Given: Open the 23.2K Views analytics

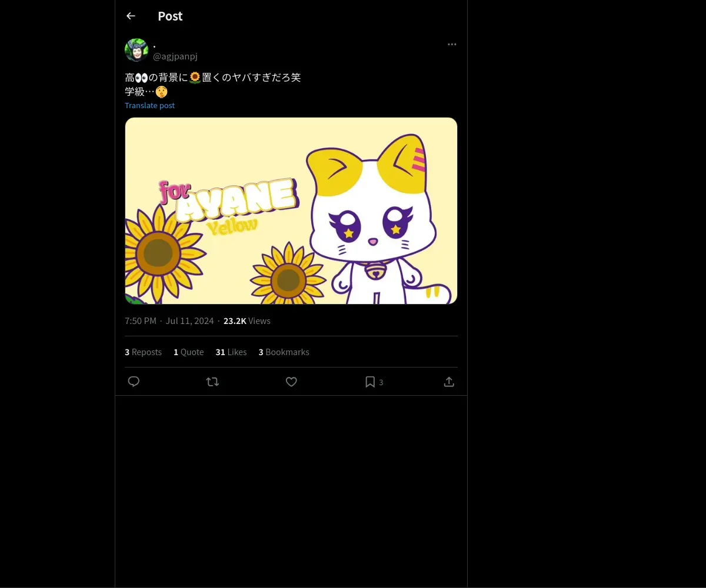Looking at the screenshot, I should point(247,321).
